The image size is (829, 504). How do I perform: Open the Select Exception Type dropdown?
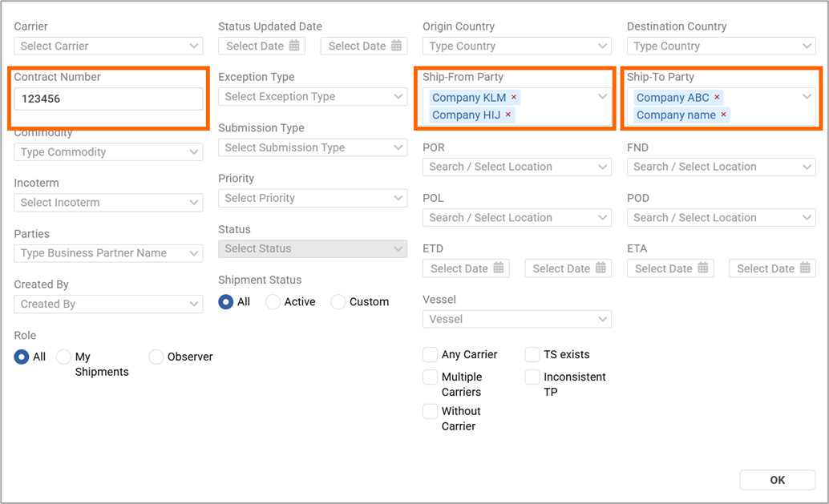pos(313,97)
